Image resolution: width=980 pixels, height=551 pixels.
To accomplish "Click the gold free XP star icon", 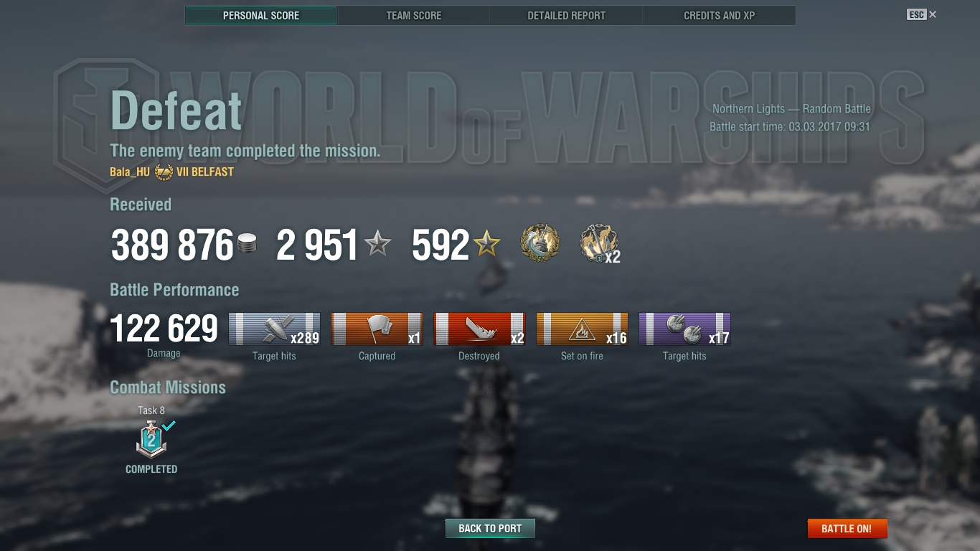I will pyautogui.click(x=486, y=244).
